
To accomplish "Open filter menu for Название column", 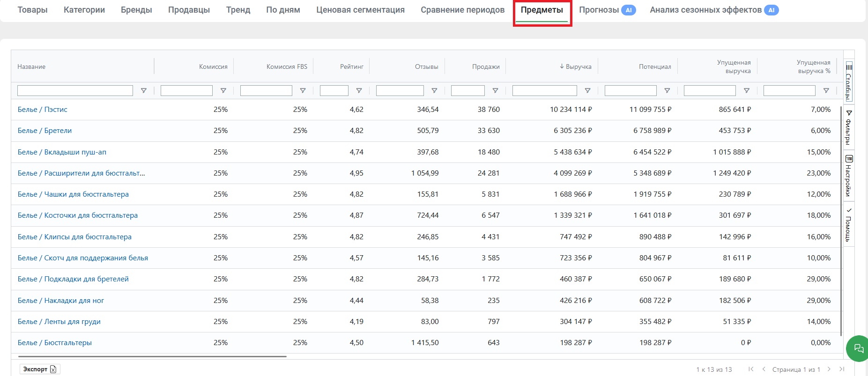I will tap(144, 91).
